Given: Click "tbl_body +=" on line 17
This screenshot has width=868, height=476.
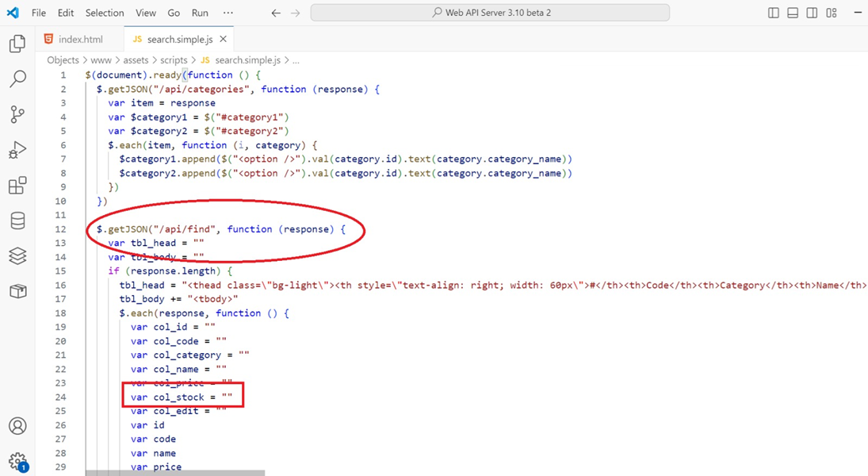Looking at the screenshot, I should (x=151, y=298).
